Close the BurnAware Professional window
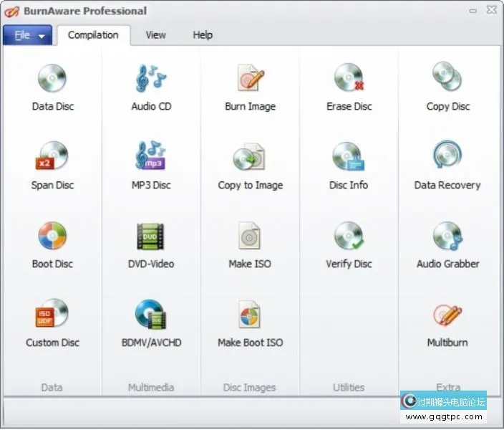Screen dimensions: 504x430 (x=492, y=10)
